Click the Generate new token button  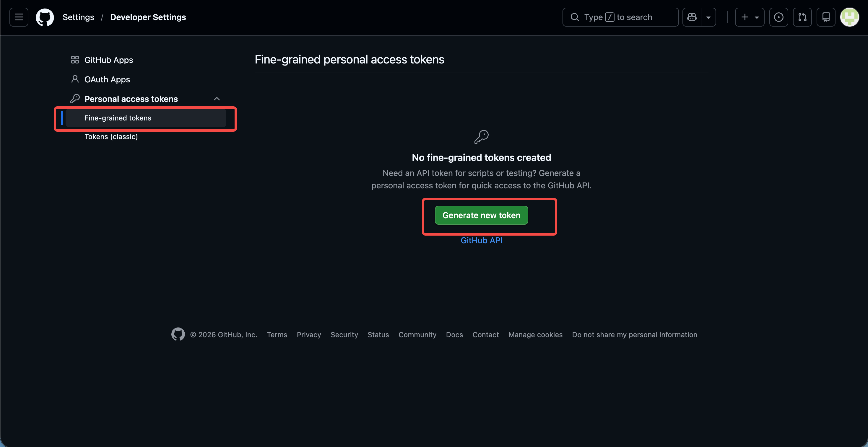(481, 215)
